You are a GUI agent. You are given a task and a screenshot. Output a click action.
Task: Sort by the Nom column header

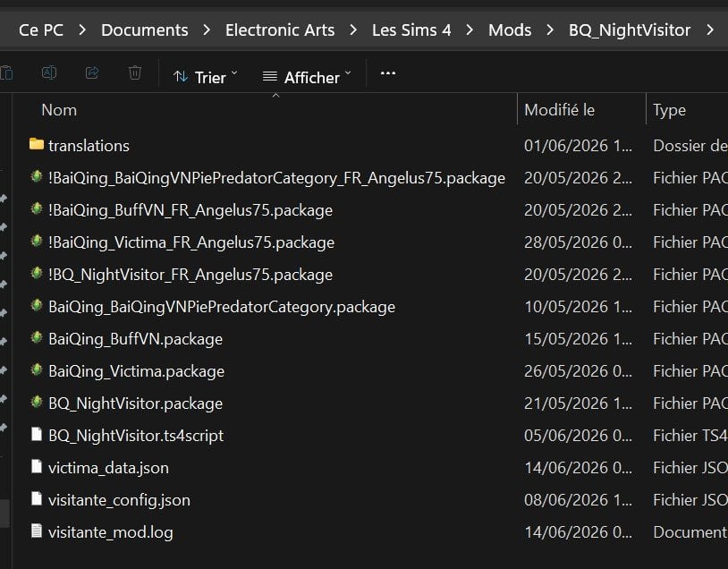point(59,110)
